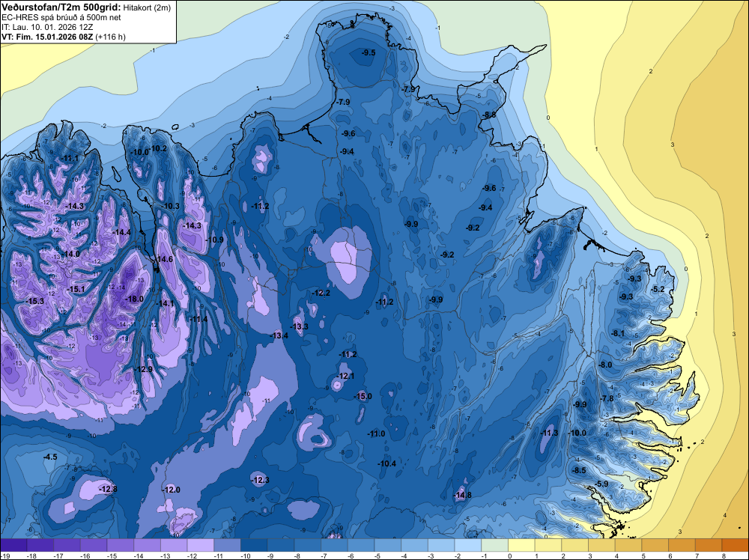Image resolution: width=749 pixels, height=560 pixels.
Task: Click the -5.9 temperature label
Action: [x=601, y=484]
